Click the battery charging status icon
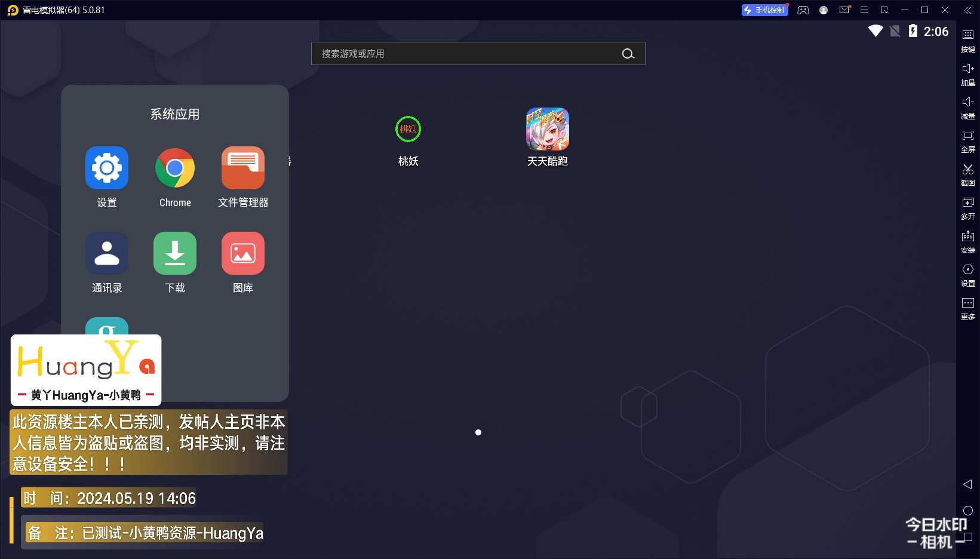Image resolution: width=980 pixels, height=559 pixels. click(x=913, y=31)
